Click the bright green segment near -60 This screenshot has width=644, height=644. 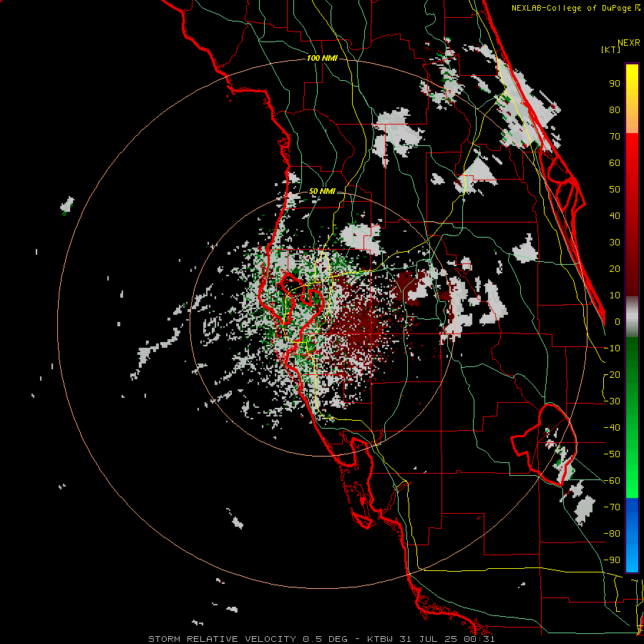tap(632, 481)
